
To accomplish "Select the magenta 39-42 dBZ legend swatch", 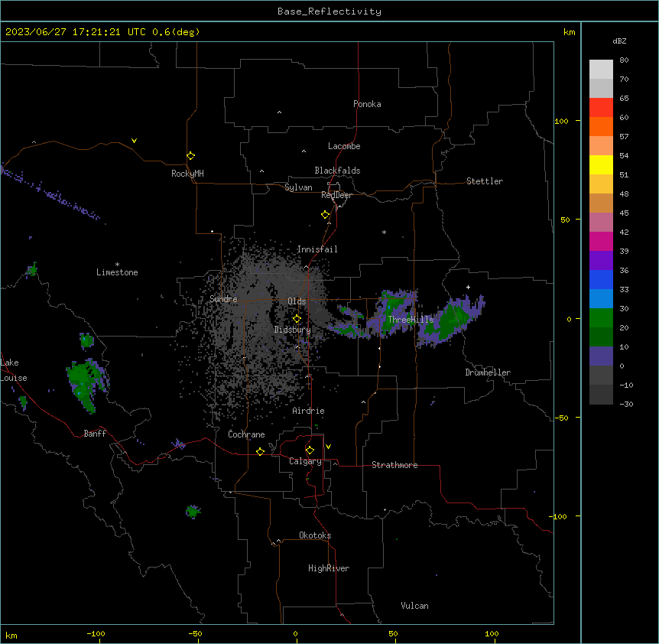I will pyautogui.click(x=601, y=241).
